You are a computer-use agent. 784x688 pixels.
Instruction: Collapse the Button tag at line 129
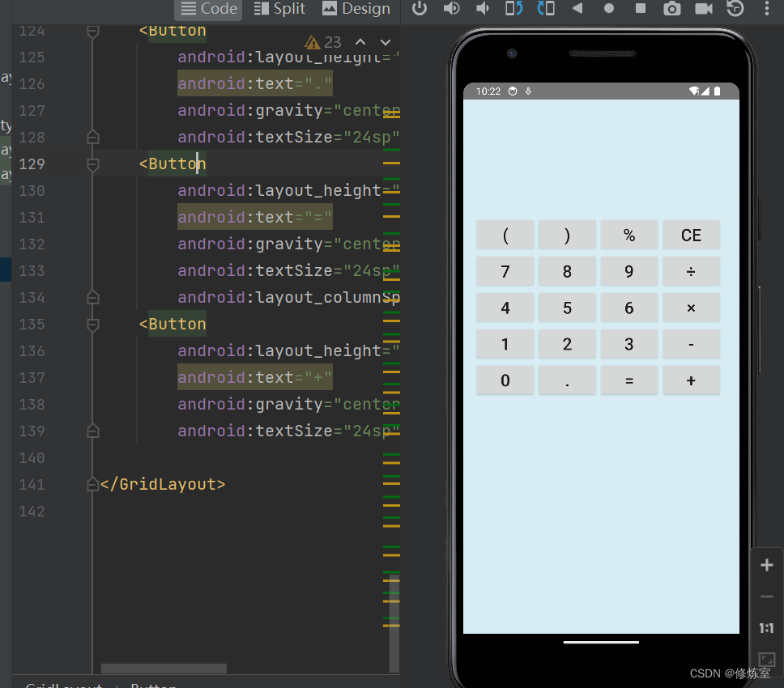click(x=92, y=164)
